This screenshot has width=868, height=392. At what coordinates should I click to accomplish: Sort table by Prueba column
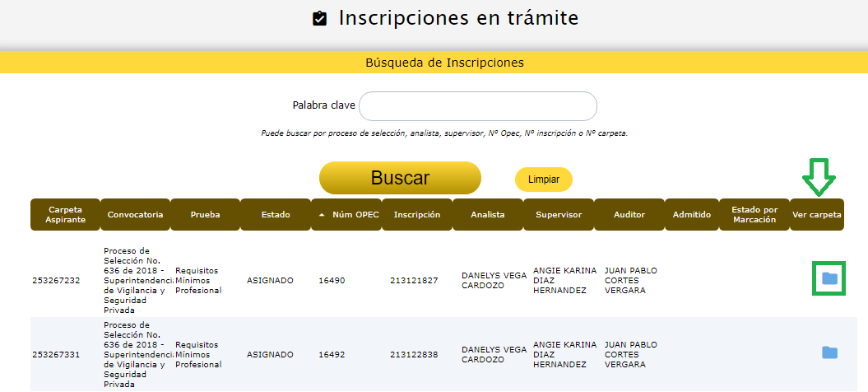pyautogui.click(x=205, y=215)
